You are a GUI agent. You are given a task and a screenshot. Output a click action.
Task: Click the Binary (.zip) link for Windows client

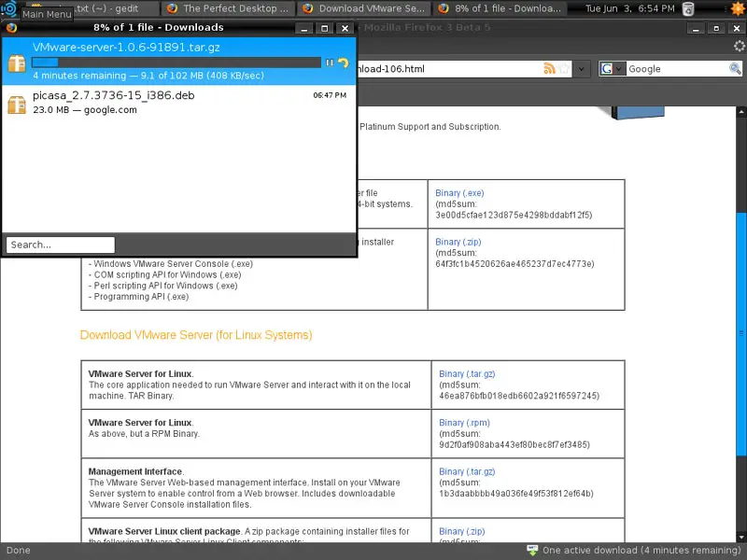458,242
